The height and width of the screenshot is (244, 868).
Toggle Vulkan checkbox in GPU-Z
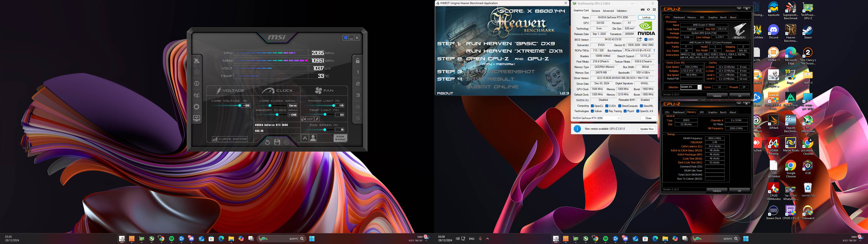[592, 111]
